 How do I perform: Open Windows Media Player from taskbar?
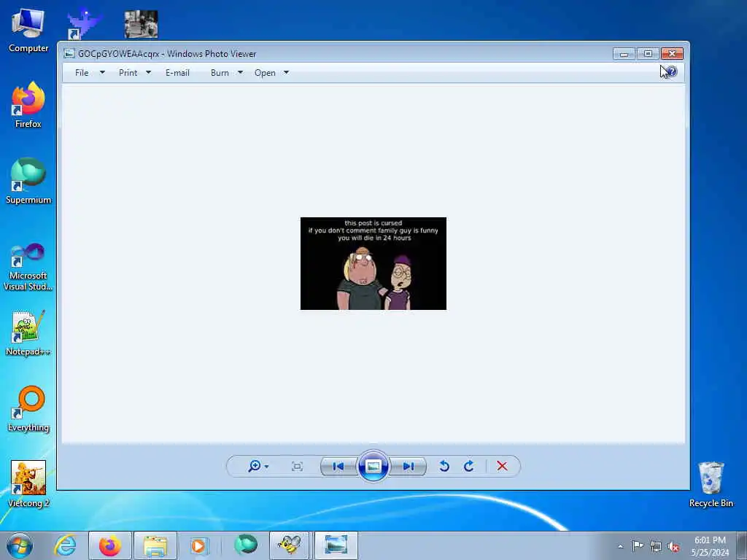click(x=199, y=545)
